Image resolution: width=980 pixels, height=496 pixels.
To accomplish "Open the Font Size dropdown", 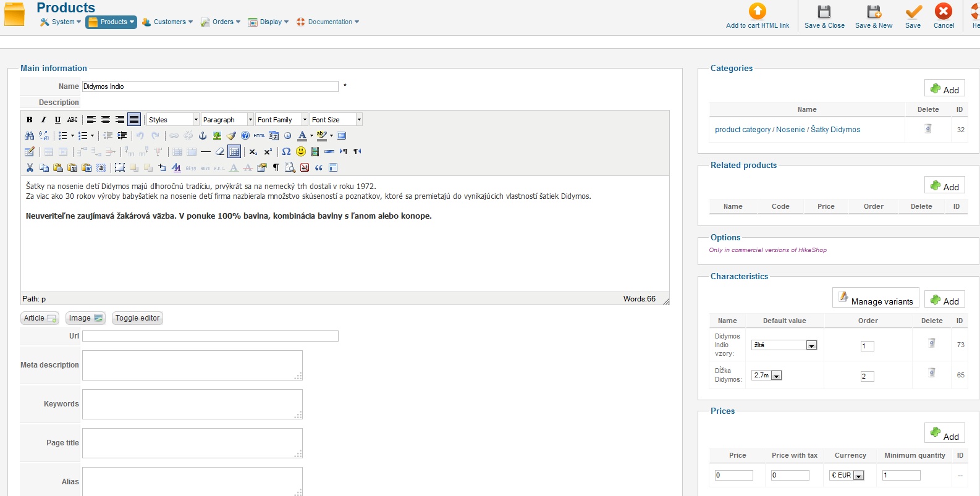I will [x=336, y=120].
